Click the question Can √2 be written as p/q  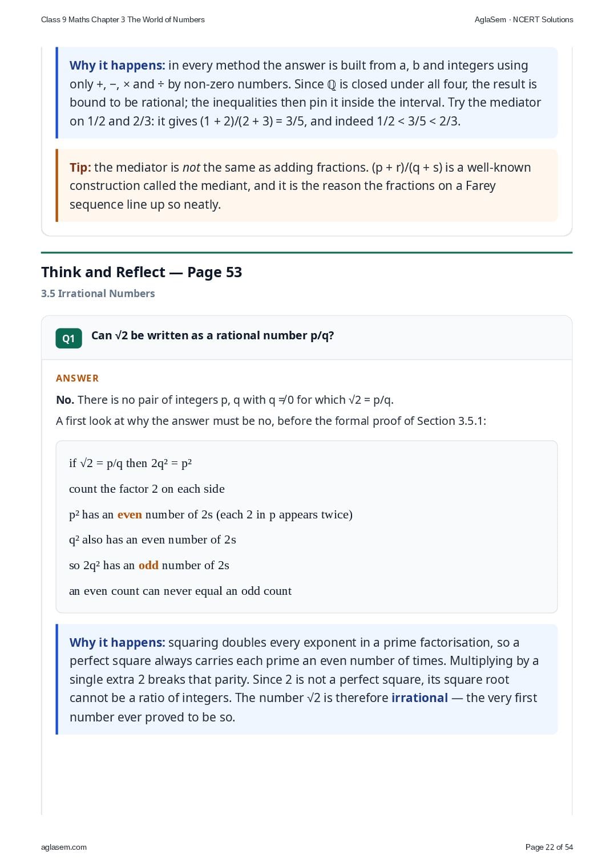click(212, 335)
